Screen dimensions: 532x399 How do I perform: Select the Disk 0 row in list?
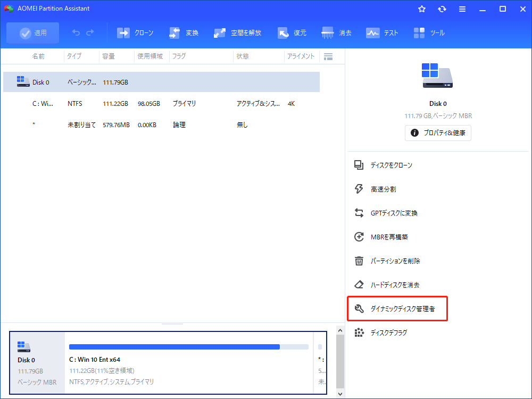coord(162,82)
